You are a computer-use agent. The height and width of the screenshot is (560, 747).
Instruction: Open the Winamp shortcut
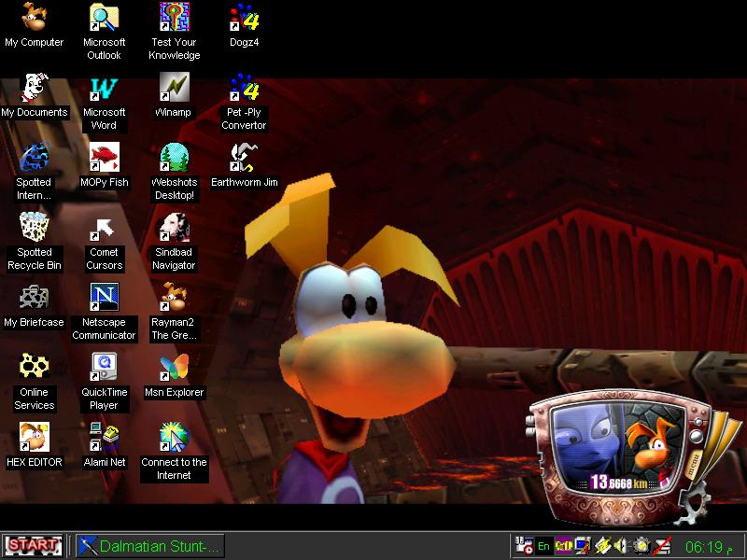coord(174,88)
